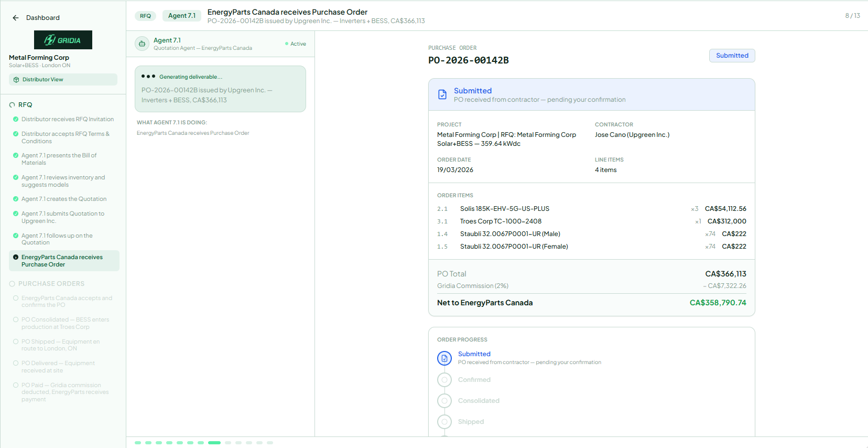The width and height of the screenshot is (868, 448).
Task: Click the RFQ section header in sidebar
Action: coord(25,105)
